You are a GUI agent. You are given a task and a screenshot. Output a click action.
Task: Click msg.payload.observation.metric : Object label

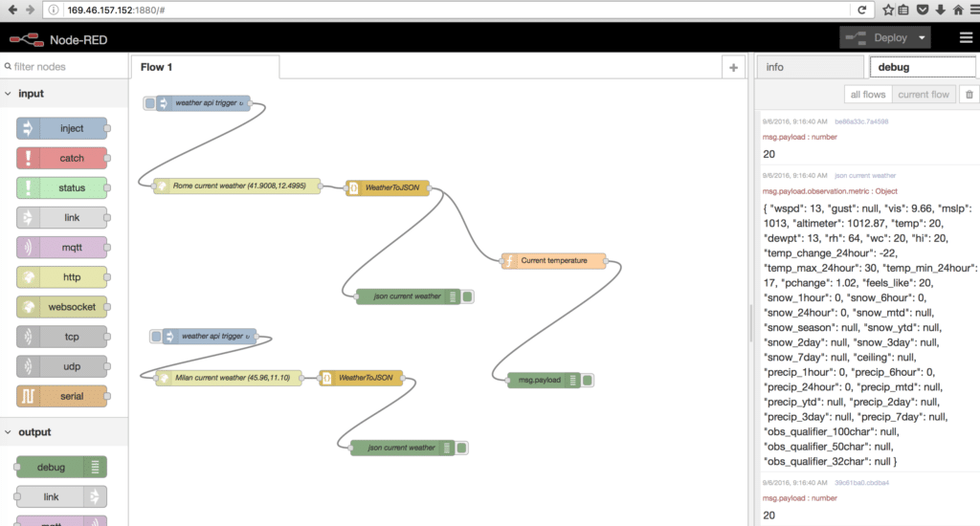click(830, 192)
